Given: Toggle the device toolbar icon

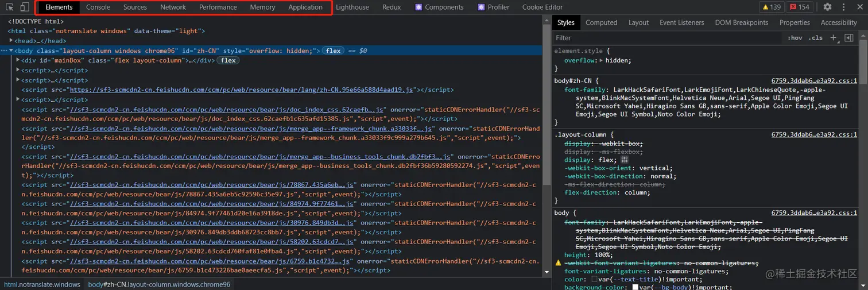Looking at the screenshot, I should coord(25,7).
